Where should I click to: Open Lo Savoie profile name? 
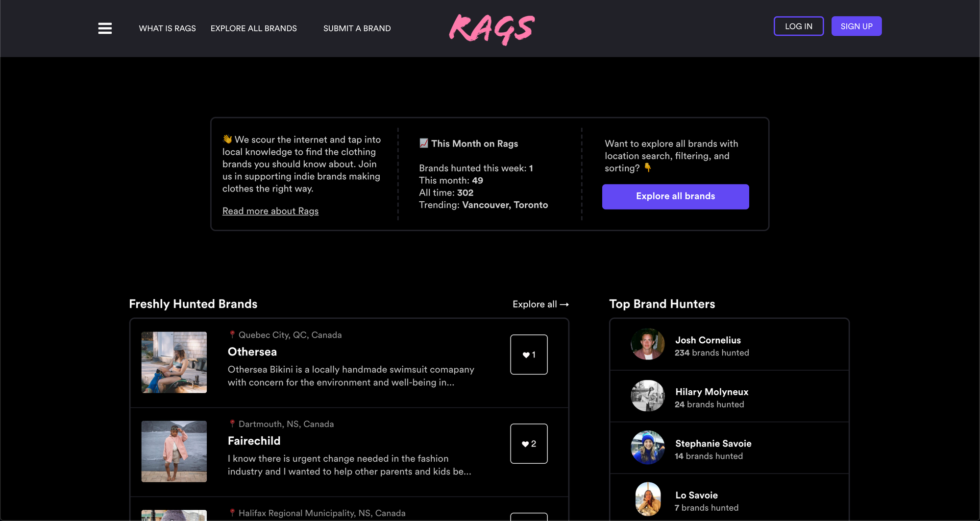(696, 496)
